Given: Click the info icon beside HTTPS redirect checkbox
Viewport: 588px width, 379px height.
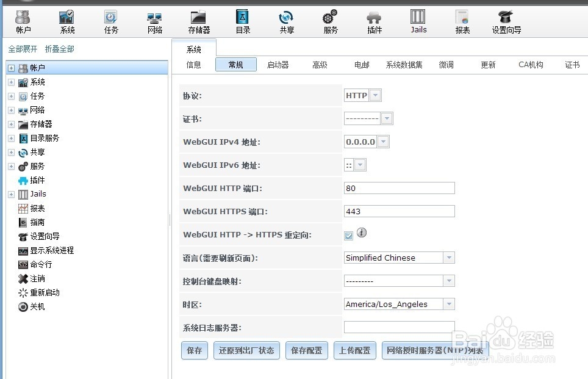Looking at the screenshot, I should pos(362,233).
